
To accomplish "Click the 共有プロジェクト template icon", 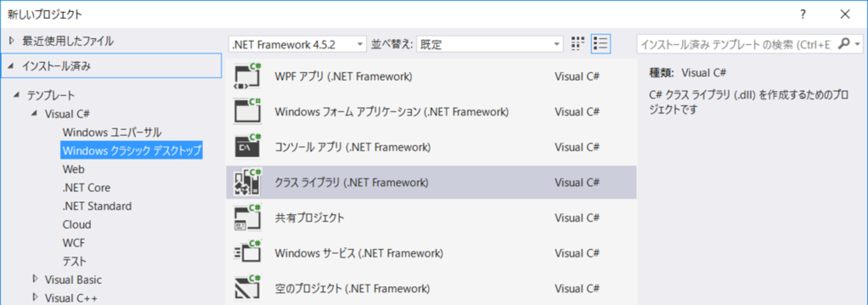I will pos(247,218).
